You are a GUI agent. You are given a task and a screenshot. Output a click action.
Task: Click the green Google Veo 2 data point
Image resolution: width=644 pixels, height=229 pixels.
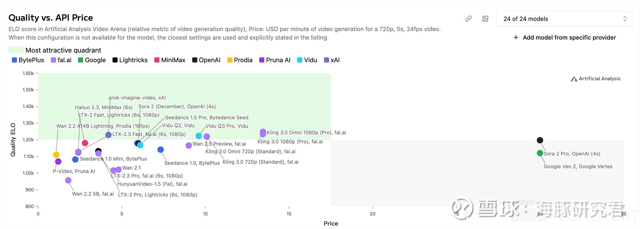point(540,153)
